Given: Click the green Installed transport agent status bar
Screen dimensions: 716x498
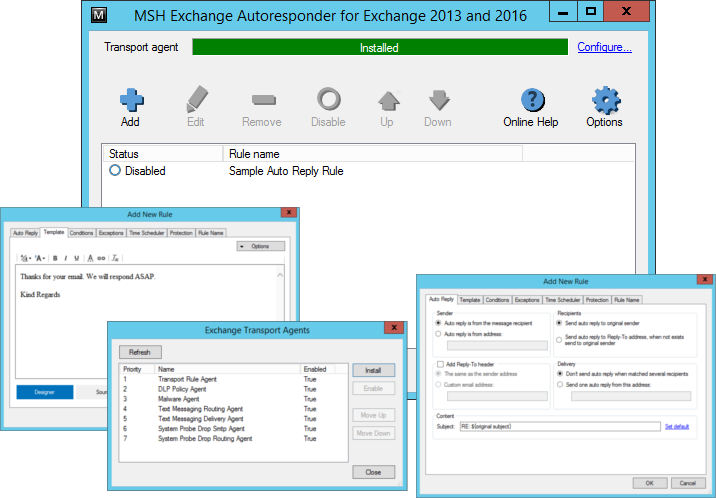Looking at the screenshot, I should pyautogui.click(x=380, y=47).
